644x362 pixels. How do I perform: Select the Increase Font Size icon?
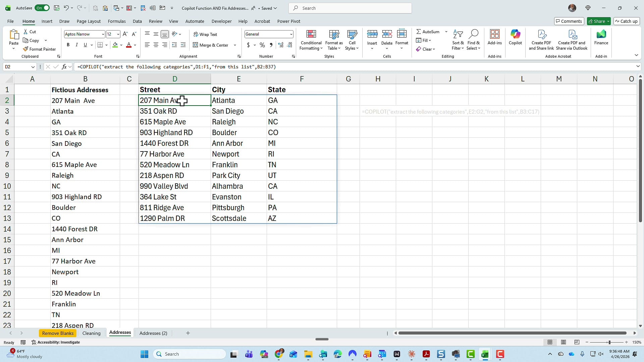pyautogui.click(x=125, y=34)
